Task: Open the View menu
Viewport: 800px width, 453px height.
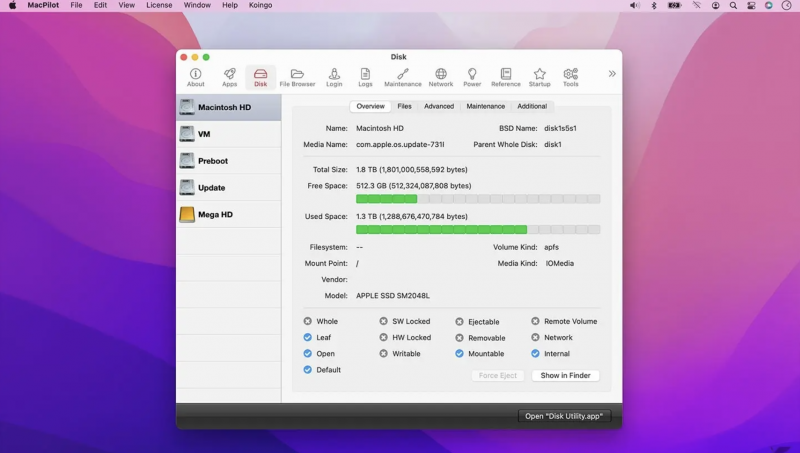Action: 127,5
